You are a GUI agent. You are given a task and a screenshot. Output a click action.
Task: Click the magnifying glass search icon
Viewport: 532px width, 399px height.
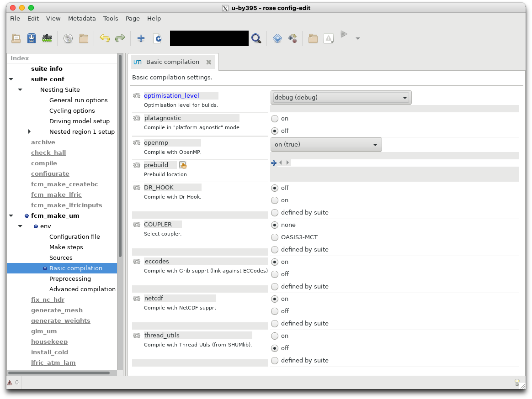click(256, 39)
